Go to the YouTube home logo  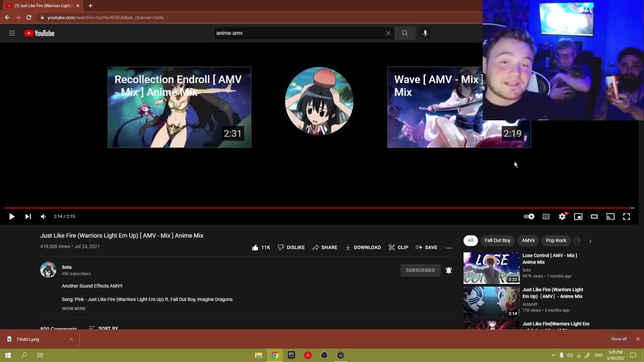39,33
